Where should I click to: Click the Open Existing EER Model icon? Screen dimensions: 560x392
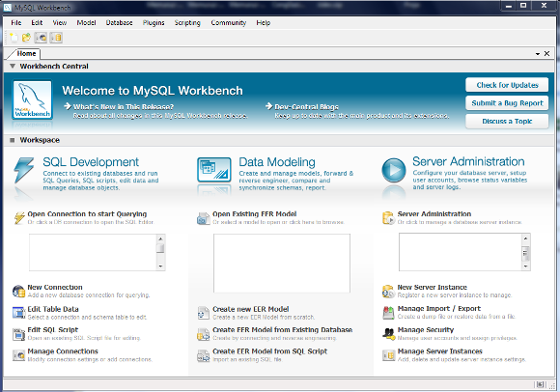pos(203,218)
